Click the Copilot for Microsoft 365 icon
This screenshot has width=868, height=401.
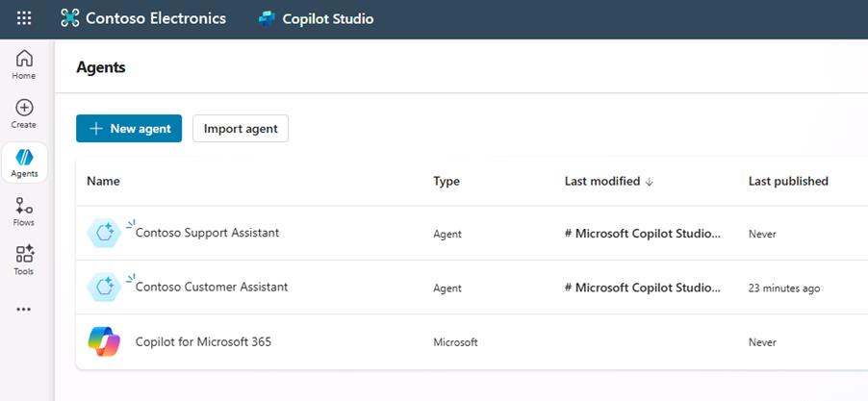pyautogui.click(x=104, y=341)
